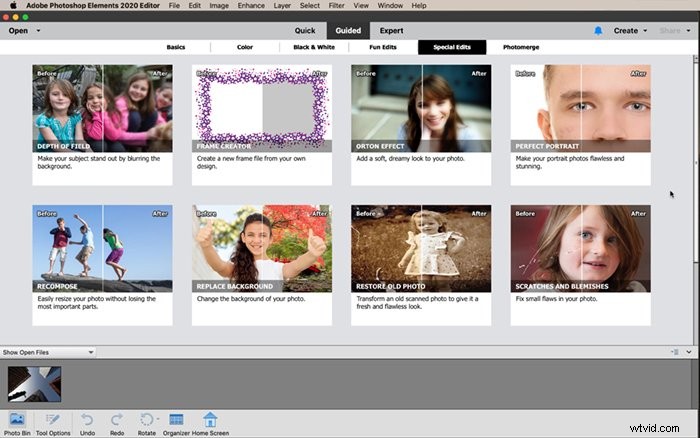Image resolution: width=700 pixels, height=438 pixels.
Task: Click the Redo arrow icon
Action: coord(117,421)
